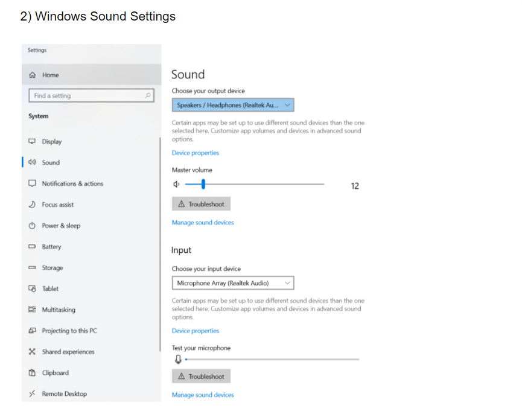Viewport: 522px width, 420px height.
Task: Click the Shared experiences icon
Action: coord(33,352)
